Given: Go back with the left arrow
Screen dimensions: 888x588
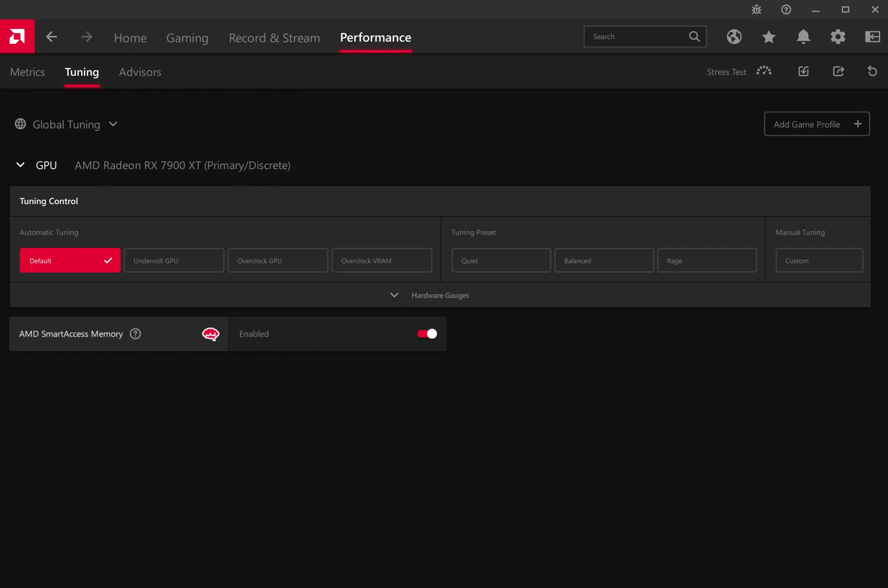Looking at the screenshot, I should tap(52, 37).
